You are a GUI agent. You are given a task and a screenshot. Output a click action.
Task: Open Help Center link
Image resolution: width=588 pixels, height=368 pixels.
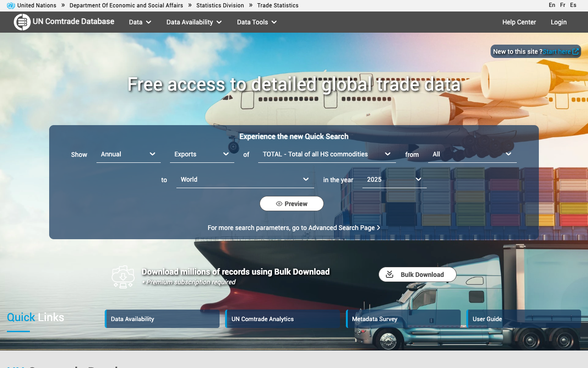tap(519, 22)
